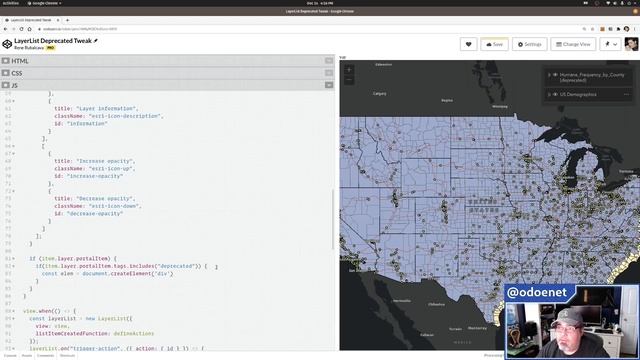The width and height of the screenshot is (640, 360).
Task: Open Console panel in footer
Action: 10,356
